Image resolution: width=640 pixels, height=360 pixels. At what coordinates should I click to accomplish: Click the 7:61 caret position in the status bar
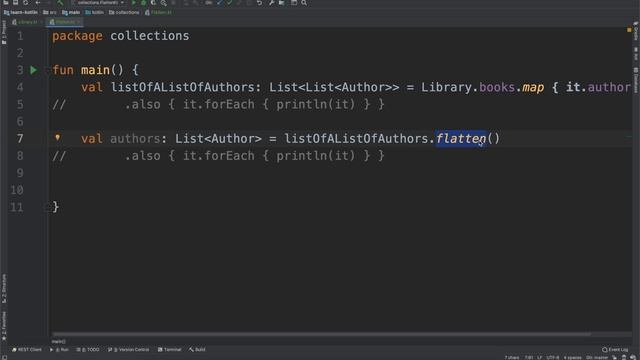coord(529,358)
